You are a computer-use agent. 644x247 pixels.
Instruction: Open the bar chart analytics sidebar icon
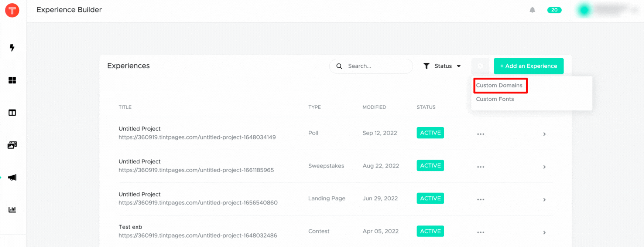[x=12, y=210]
